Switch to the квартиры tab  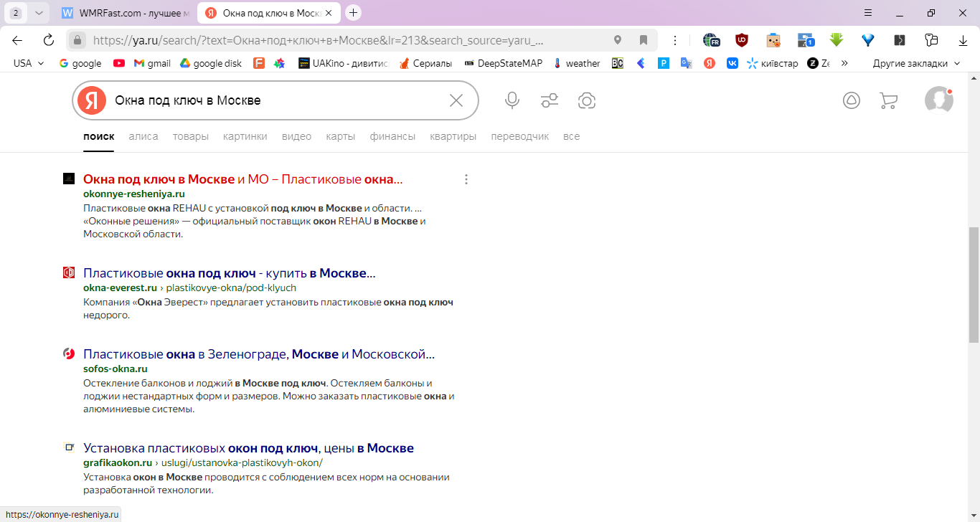click(453, 136)
